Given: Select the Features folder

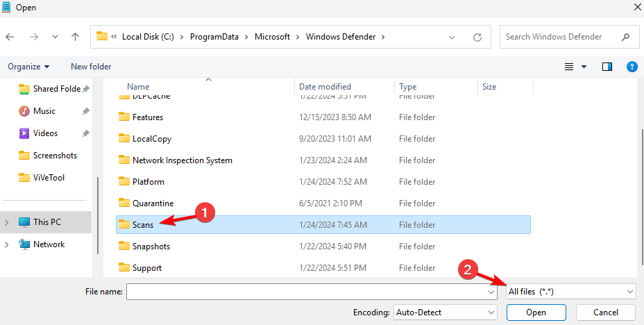Looking at the screenshot, I should pyautogui.click(x=323, y=117).
